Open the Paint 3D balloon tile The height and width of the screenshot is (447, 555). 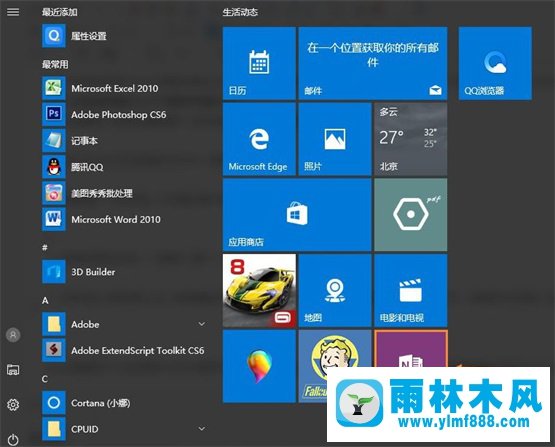(x=259, y=366)
